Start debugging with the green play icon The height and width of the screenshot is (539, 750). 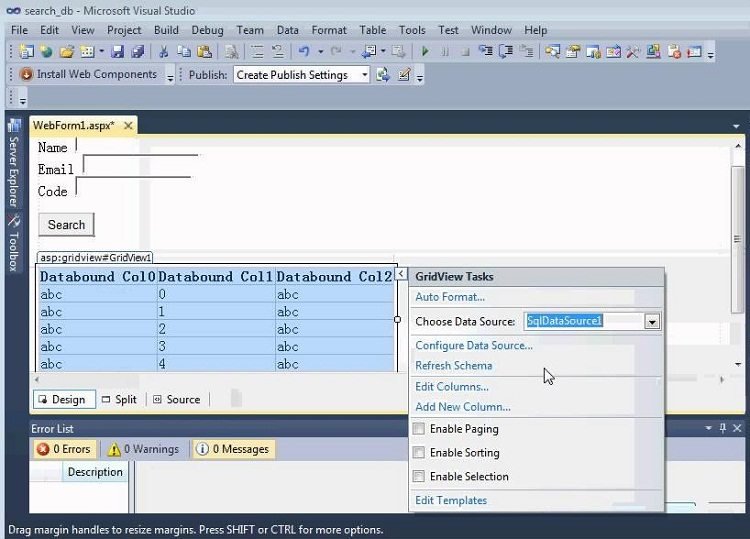coord(425,51)
